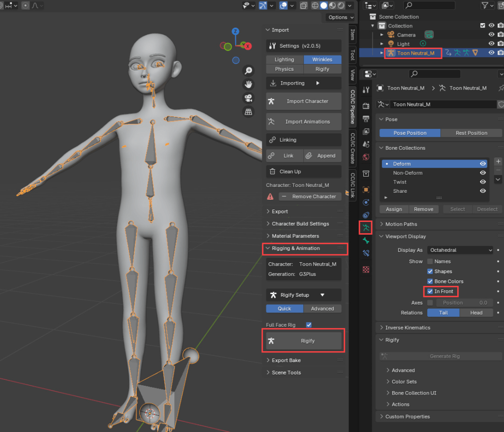Viewport: 504px width, 432px height.
Task: Expand the Motion Paths panel
Action: point(401,224)
